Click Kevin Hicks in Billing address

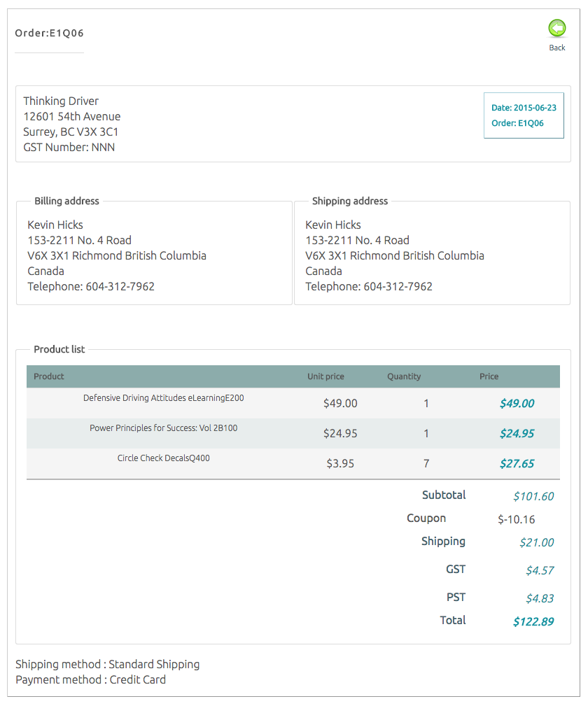coord(55,225)
